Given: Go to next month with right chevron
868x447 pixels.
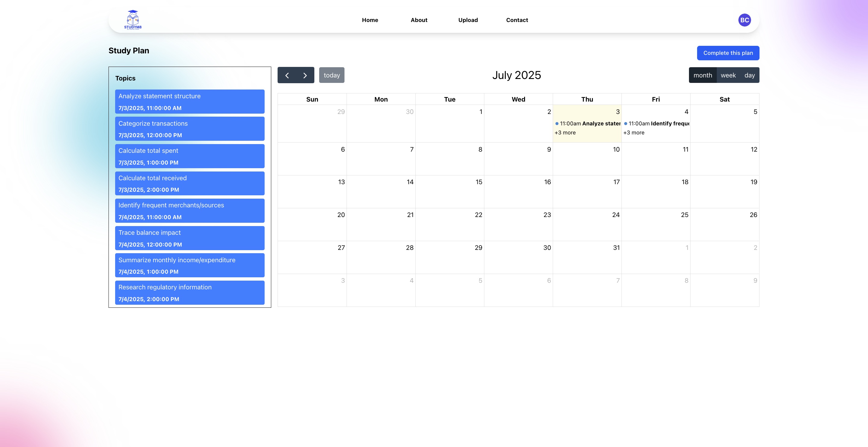Looking at the screenshot, I should 305,75.
